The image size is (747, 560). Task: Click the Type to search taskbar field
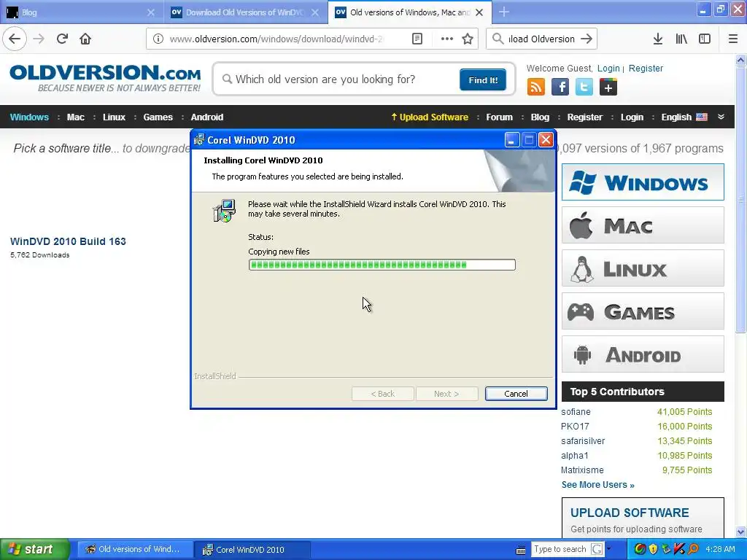click(x=560, y=549)
